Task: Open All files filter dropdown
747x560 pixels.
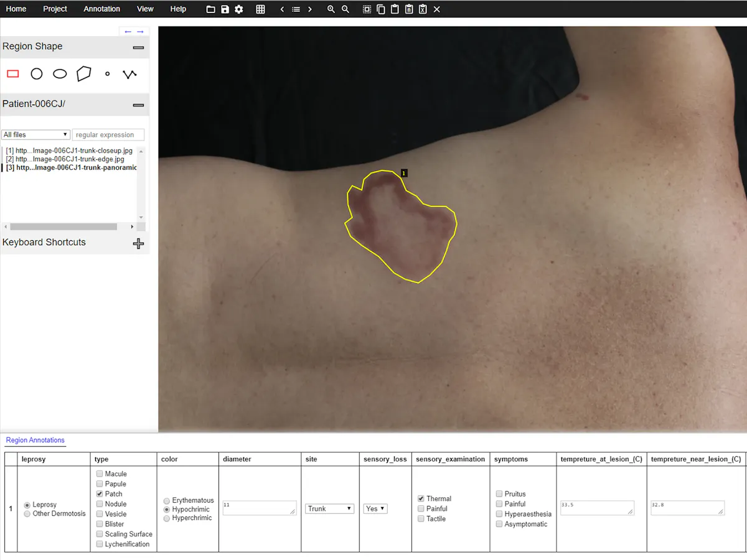Action: point(35,134)
